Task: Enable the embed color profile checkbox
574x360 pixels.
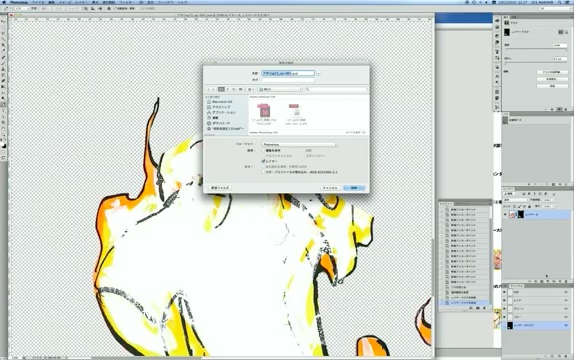Action: click(264, 172)
